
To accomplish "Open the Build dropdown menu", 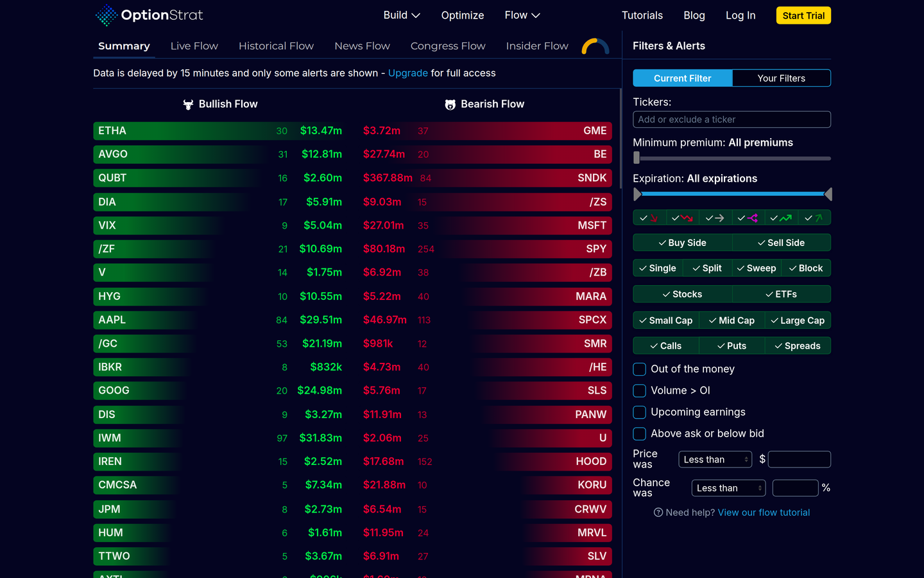I will coord(402,15).
